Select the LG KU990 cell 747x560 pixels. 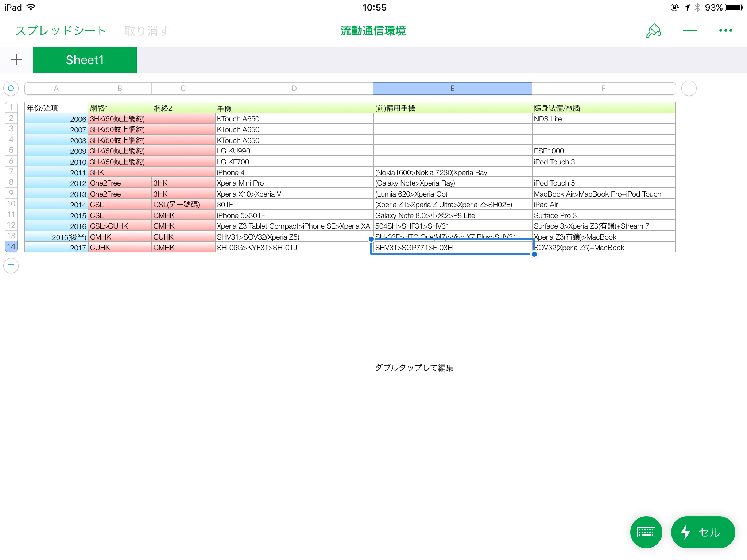294,151
